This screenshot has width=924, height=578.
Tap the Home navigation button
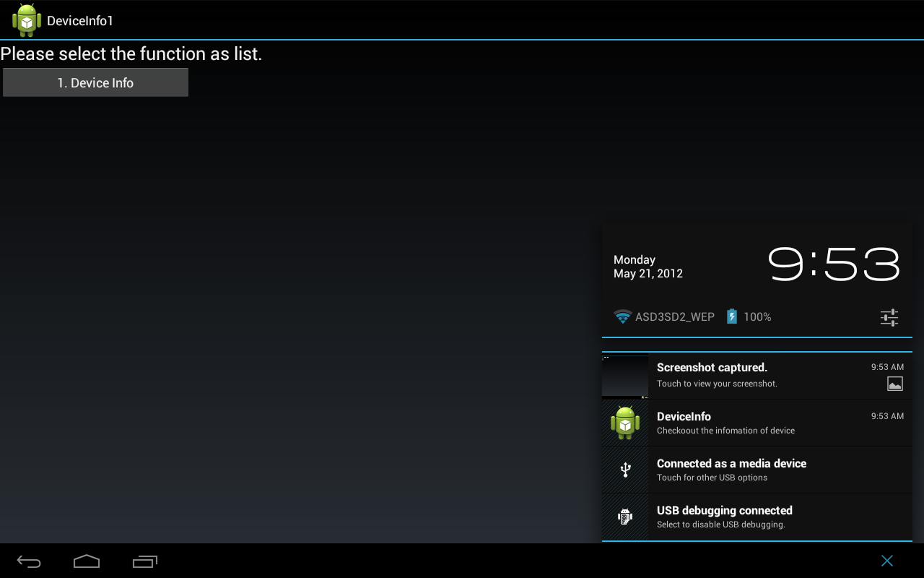point(87,561)
